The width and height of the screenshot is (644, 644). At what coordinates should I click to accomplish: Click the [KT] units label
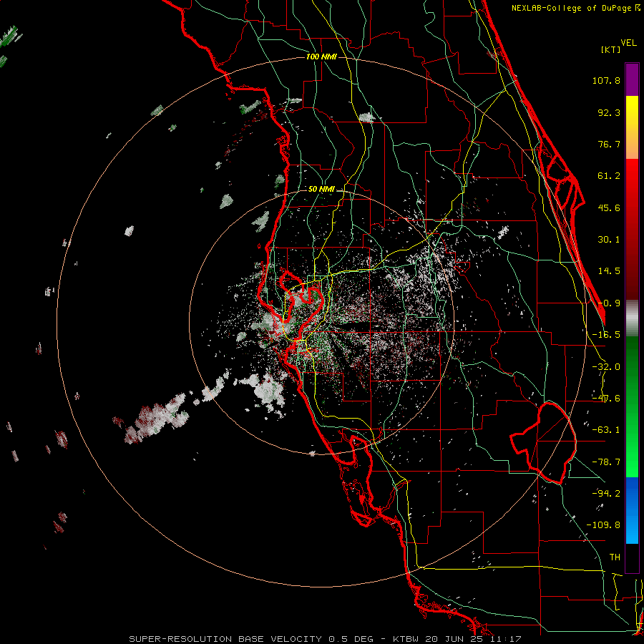(x=611, y=49)
